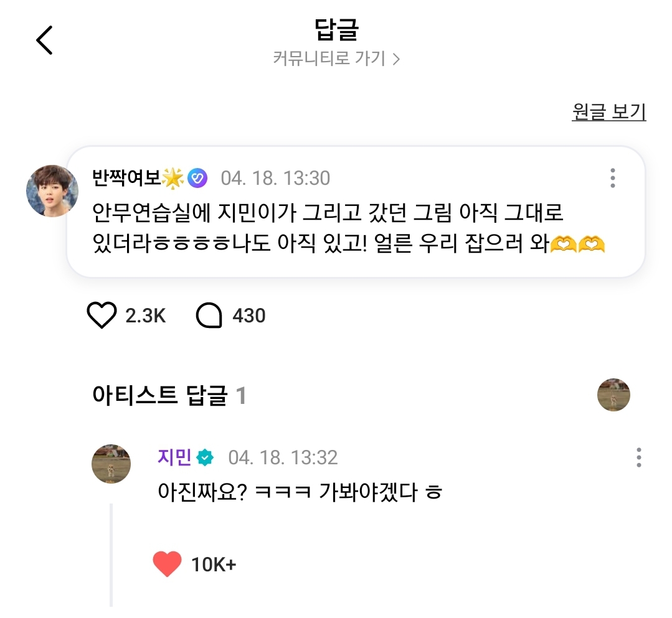Select the 아티스트 답글 1 heading

tap(169, 396)
